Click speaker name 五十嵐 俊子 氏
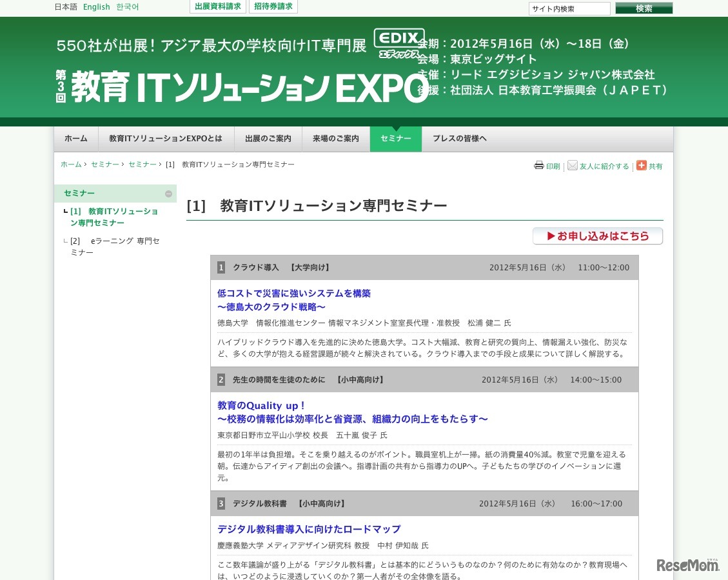 coord(362,435)
